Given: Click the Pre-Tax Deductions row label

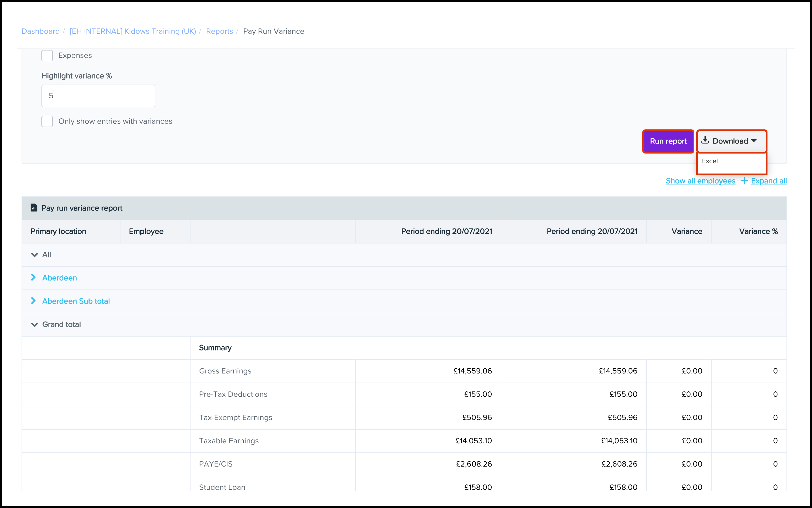Looking at the screenshot, I should (x=233, y=394).
